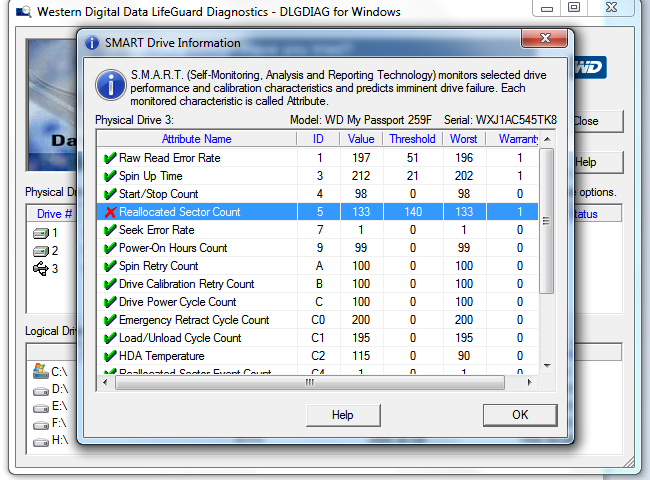Screen dimensions: 650x480
Task: Click green check icon for Spin Up Time
Action: coord(110,176)
